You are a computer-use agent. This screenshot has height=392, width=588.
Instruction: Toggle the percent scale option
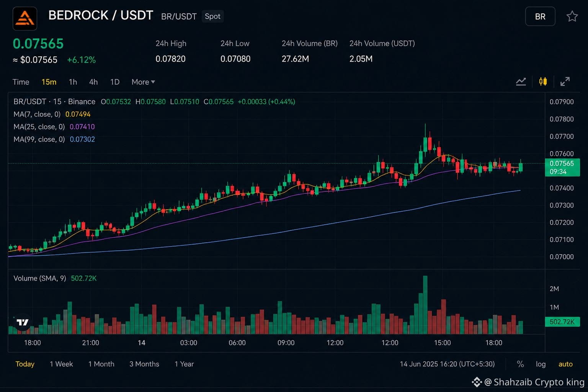[520, 364]
